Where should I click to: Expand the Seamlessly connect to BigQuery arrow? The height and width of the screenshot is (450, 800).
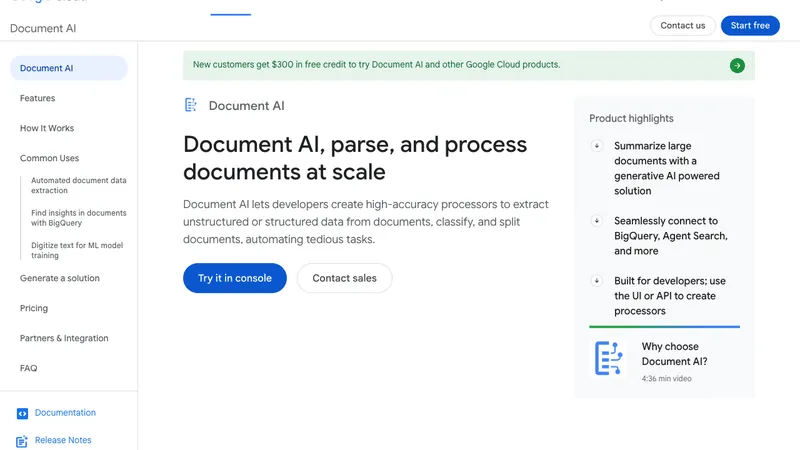(596, 221)
